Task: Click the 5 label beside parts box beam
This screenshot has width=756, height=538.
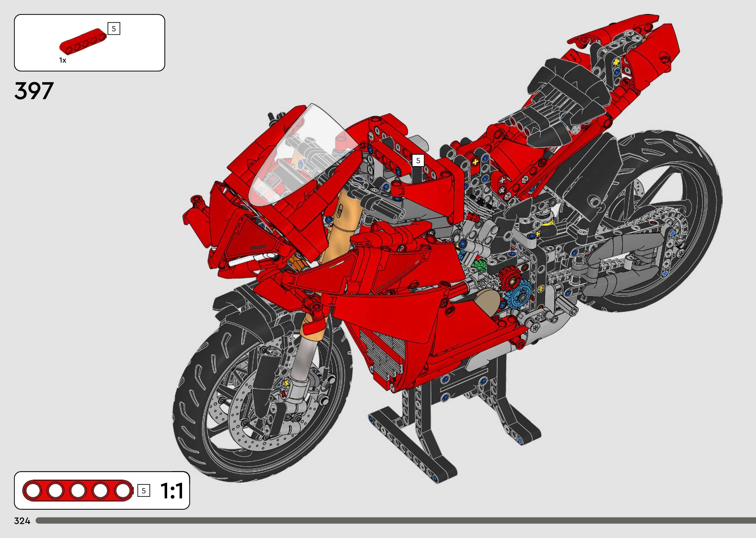Action: click(114, 29)
